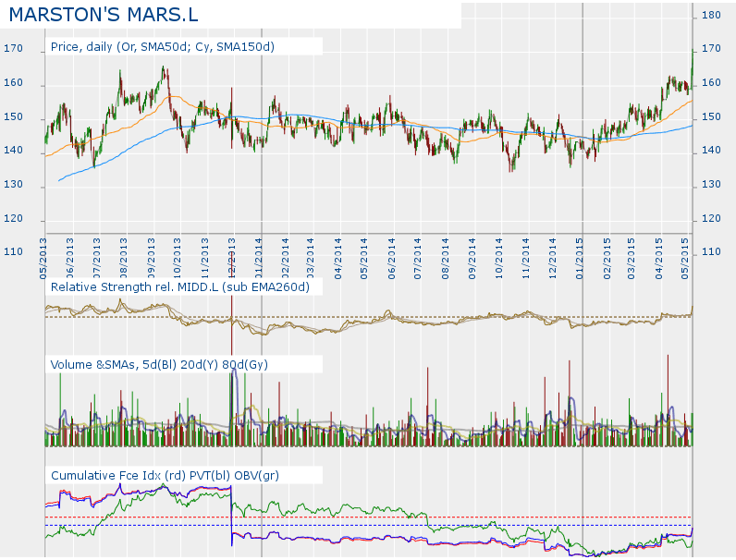
Task: Click the 03/2015 date axis label
Action: (632, 259)
